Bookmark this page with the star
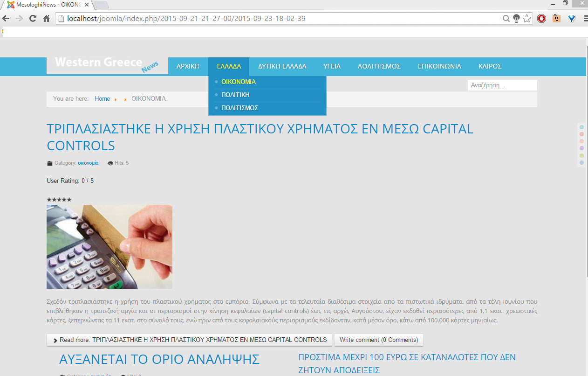 point(527,19)
